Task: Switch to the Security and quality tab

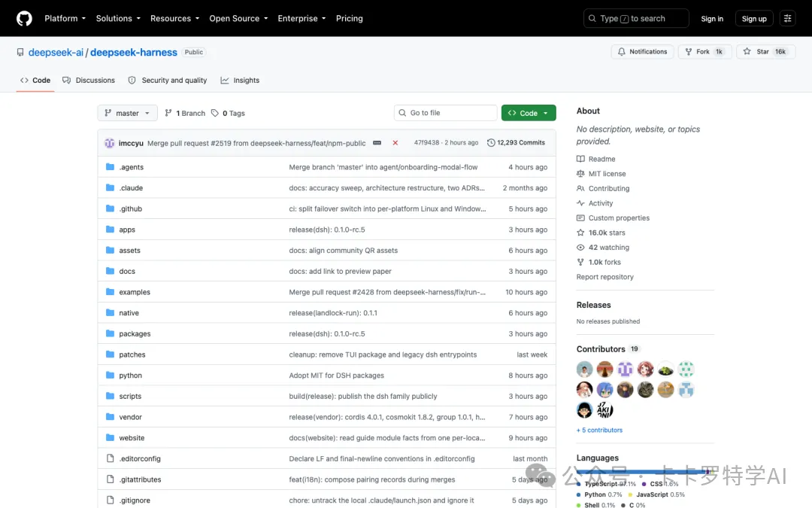Action: pos(167,81)
